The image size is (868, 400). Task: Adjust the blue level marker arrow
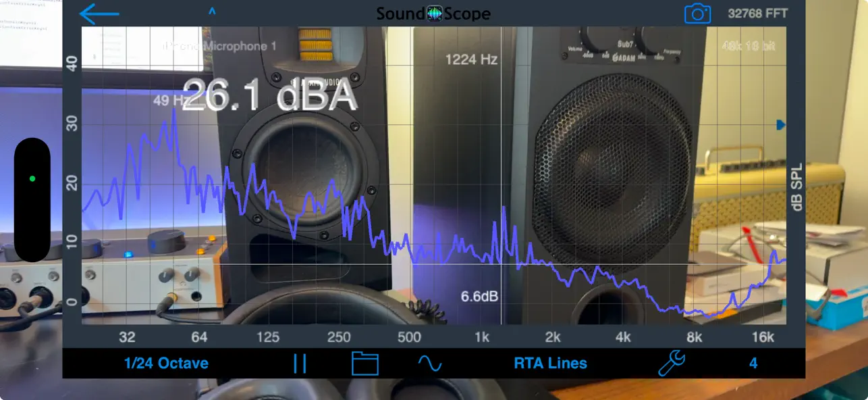tap(781, 124)
